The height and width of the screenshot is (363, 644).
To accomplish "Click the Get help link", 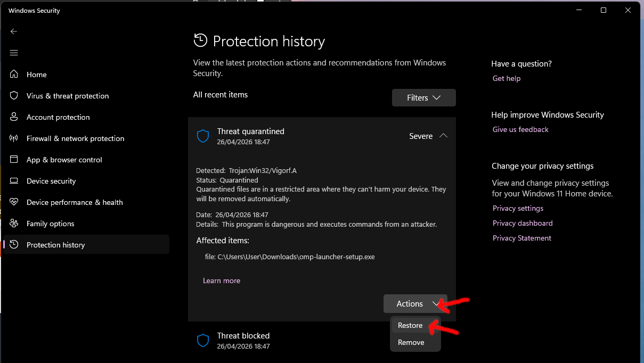I will point(507,78).
